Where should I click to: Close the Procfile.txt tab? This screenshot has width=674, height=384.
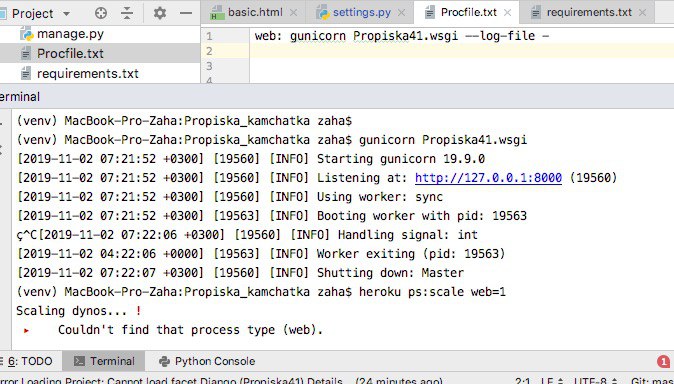click(508, 13)
